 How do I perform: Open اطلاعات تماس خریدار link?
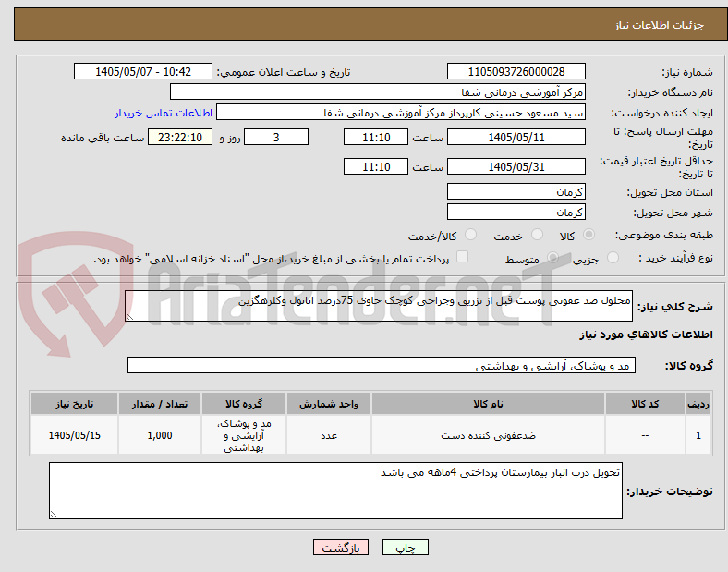(x=164, y=113)
